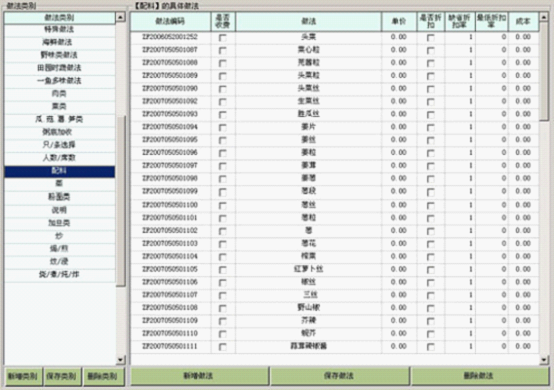The image size is (554, 390).
Task: Tick 是否收费 checkbox for row ZP2007050501087
Action: (x=223, y=51)
